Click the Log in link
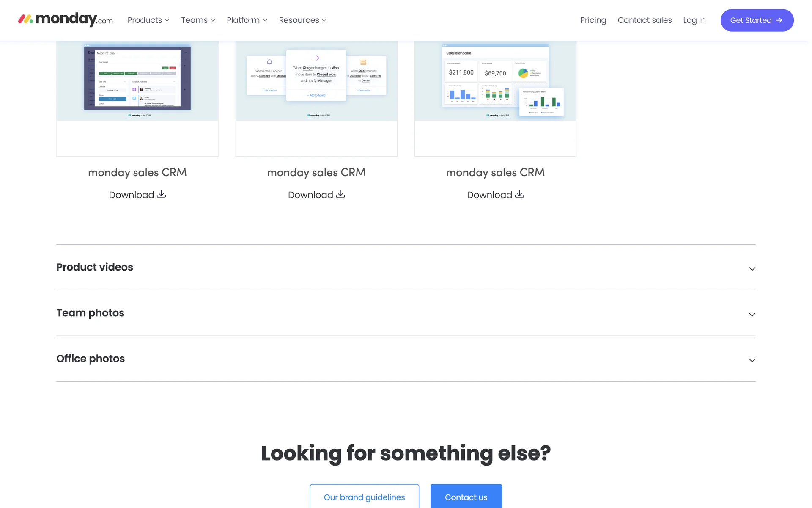812x508 pixels. point(694,20)
